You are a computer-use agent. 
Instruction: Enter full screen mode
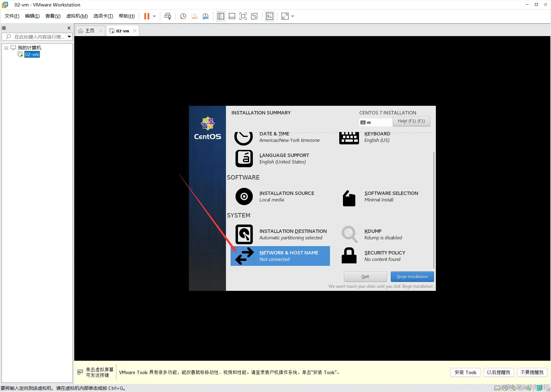coord(243,16)
